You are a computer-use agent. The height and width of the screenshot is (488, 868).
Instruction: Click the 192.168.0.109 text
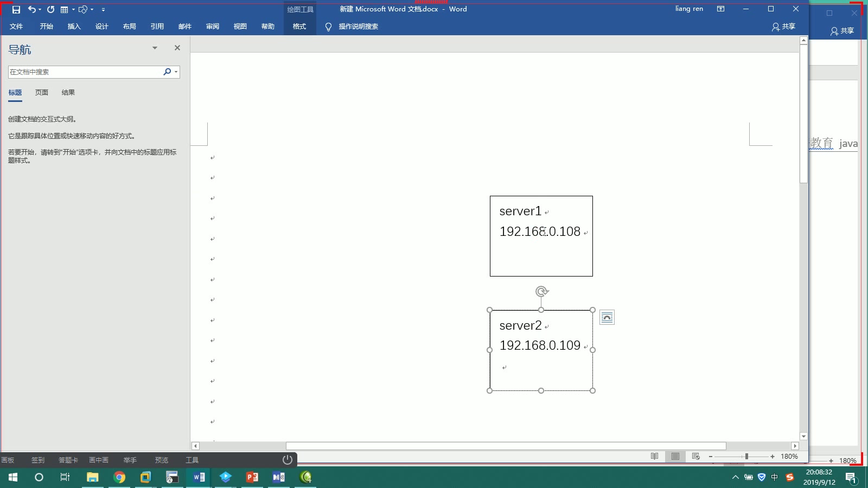pyautogui.click(x=540, y=345)
